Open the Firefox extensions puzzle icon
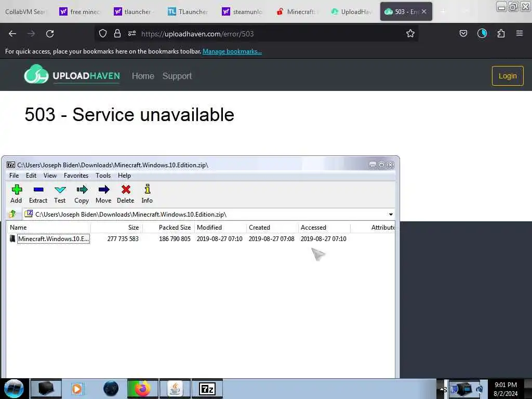This screenshot has width=532, height=399. pos(501,33)
